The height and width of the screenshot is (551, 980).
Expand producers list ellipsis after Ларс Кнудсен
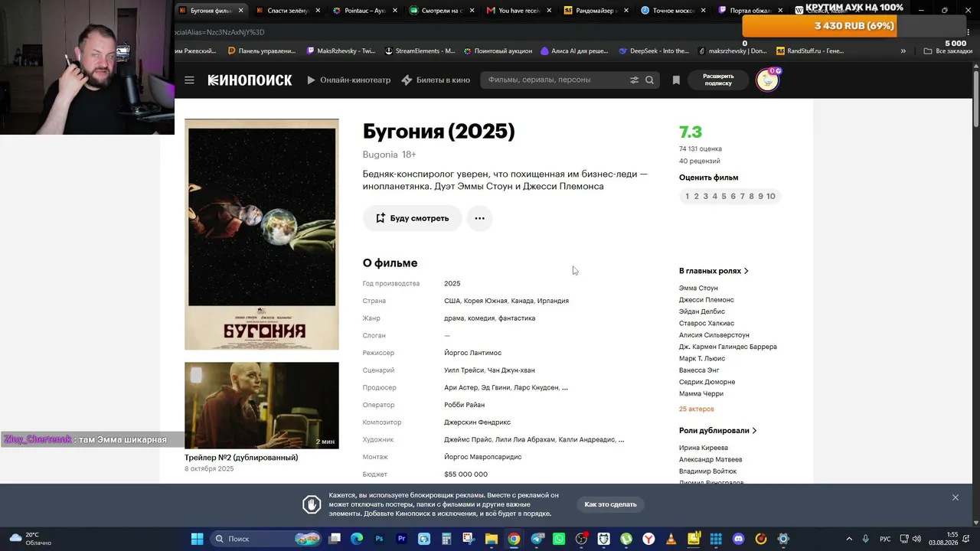click(x=565, y=388)
